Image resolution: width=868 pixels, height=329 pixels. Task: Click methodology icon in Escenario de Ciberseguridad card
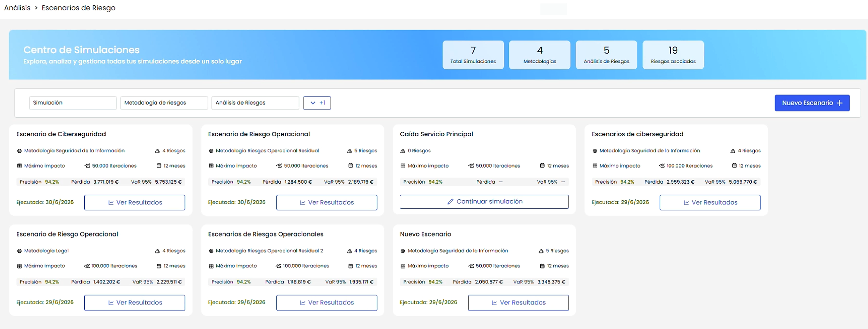point(20,151)
